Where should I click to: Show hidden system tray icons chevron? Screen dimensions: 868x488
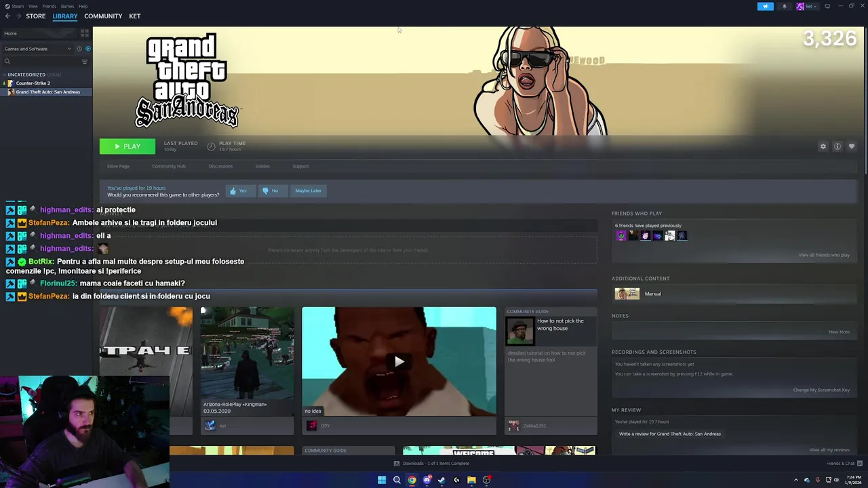[x=796, y=480]
